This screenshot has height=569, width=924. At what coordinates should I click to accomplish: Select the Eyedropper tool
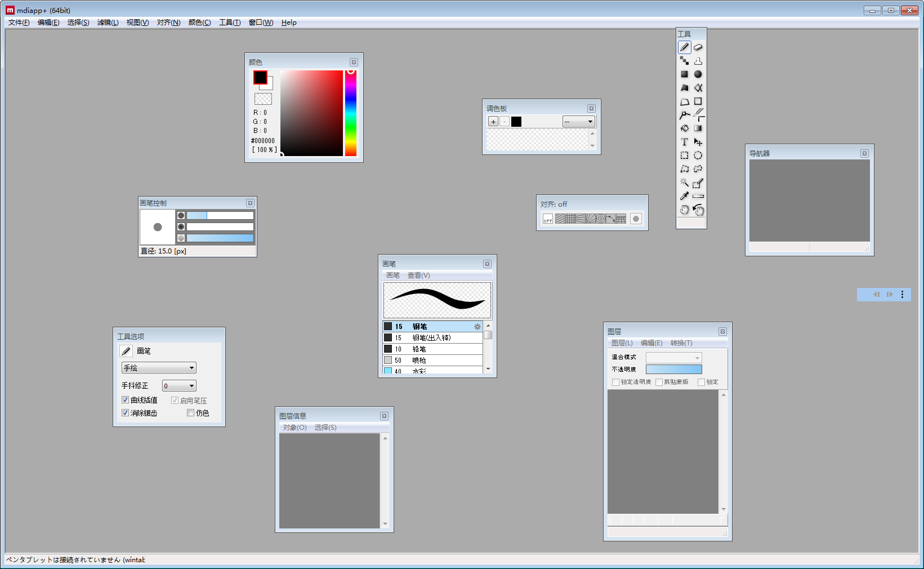point(684,196)
